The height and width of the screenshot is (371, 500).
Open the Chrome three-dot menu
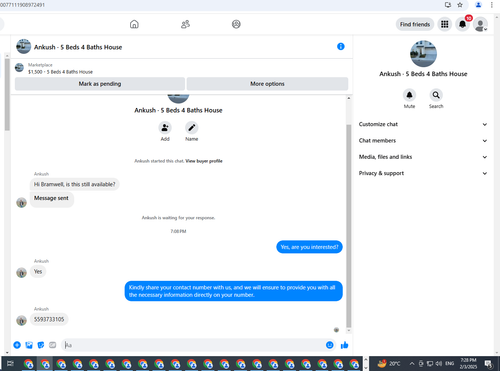492,5
